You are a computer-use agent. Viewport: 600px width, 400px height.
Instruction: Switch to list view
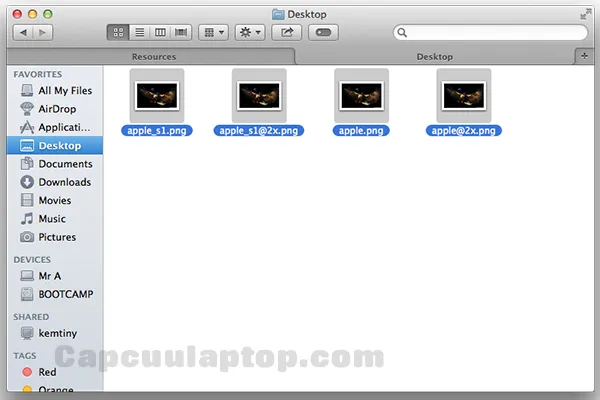139,33
